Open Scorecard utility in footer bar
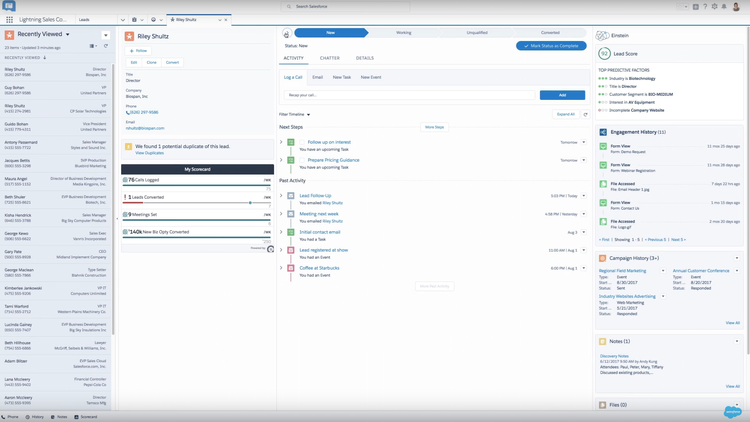750x422 pixels. (86, 417)
